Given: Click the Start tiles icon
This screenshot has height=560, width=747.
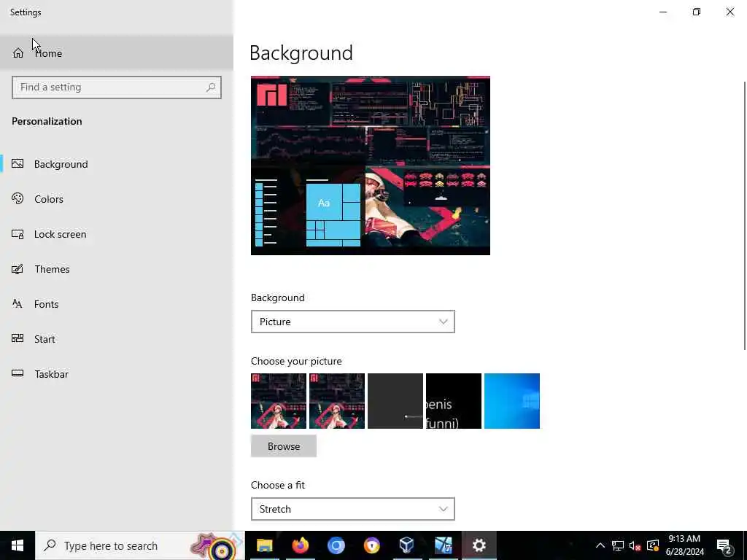Looking at the screenshot, I should pos(18,338).
